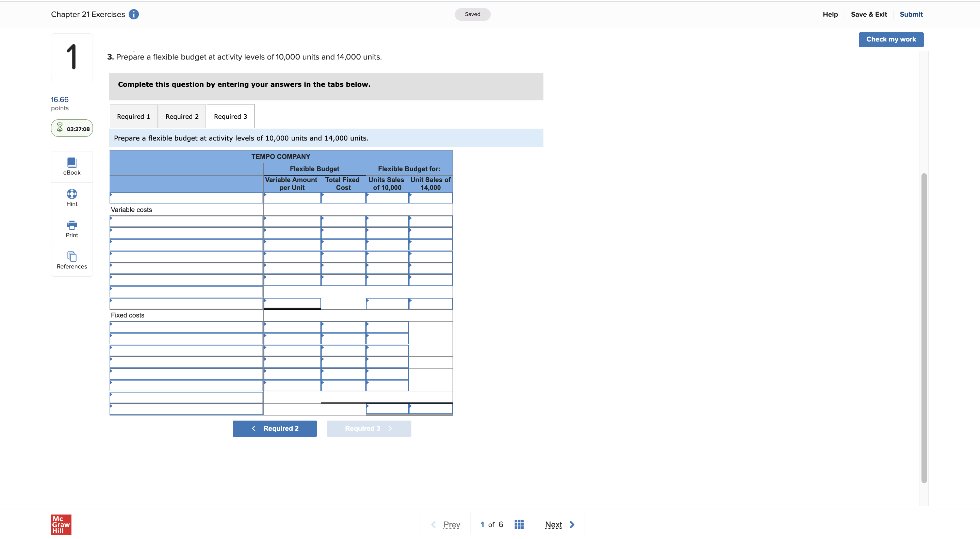980x539 pixels.
Task: Click the Submit link
Action: pos(911,14)
